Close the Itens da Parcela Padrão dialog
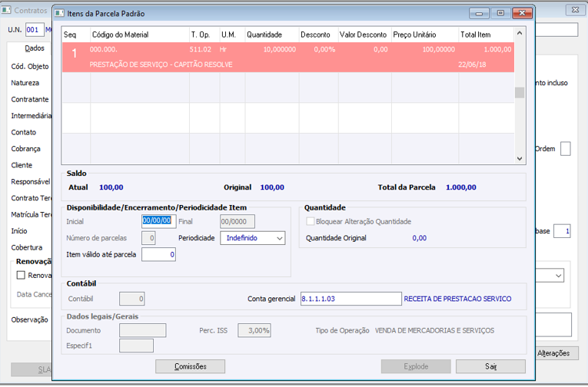588x387 pixels. (x=522, y=13)
